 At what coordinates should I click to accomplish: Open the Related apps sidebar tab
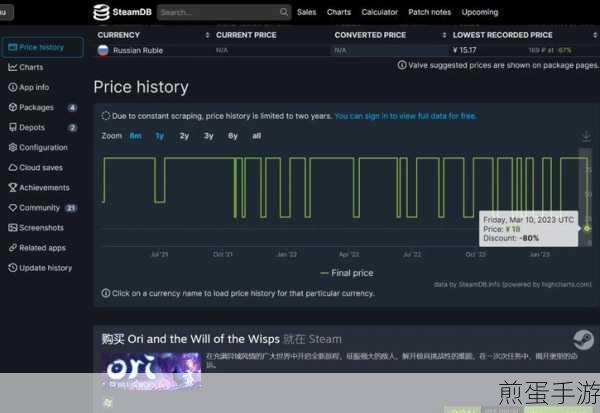tap(42, 248)
